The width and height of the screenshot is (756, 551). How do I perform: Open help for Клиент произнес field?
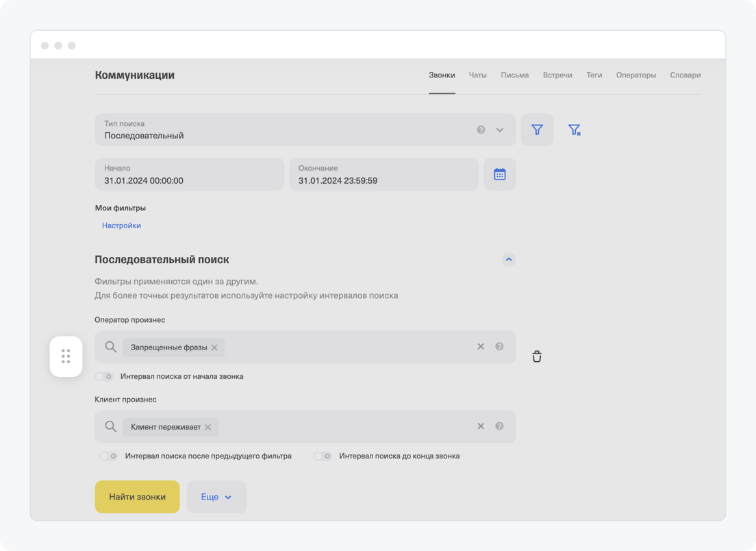tap(499, 426)
